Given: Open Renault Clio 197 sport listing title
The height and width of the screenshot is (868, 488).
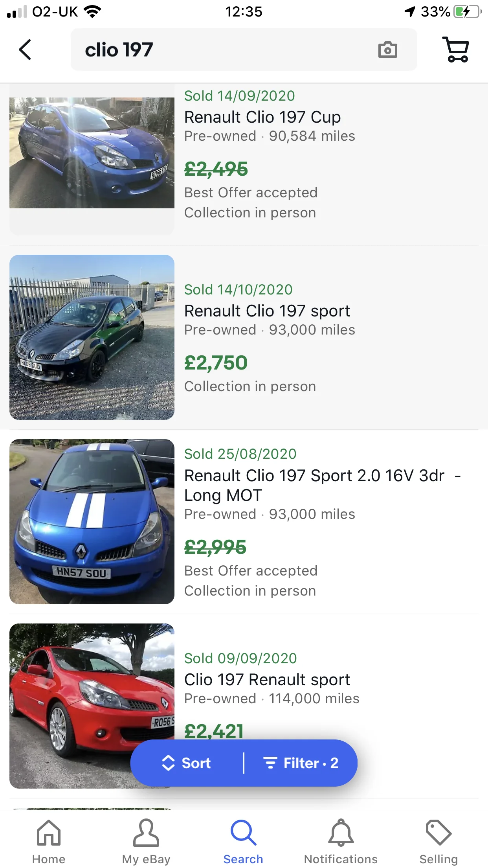Looking at the screenshot, I should (267, 311).
